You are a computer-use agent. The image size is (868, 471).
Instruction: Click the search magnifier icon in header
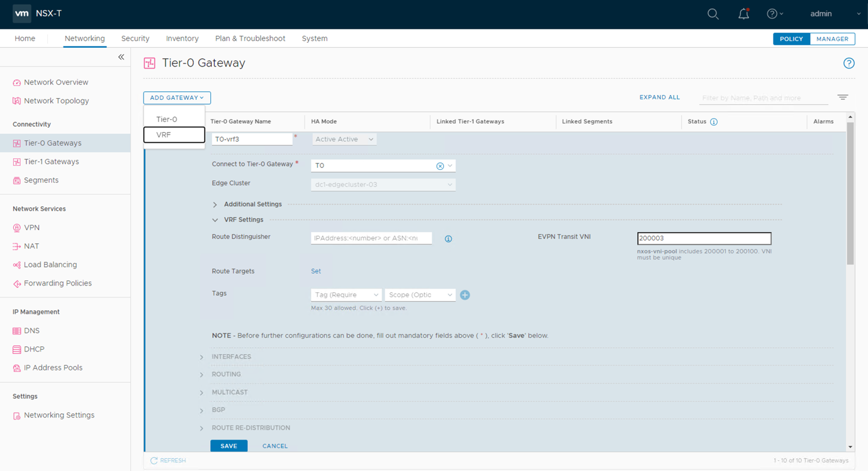(x=713, y=14)
